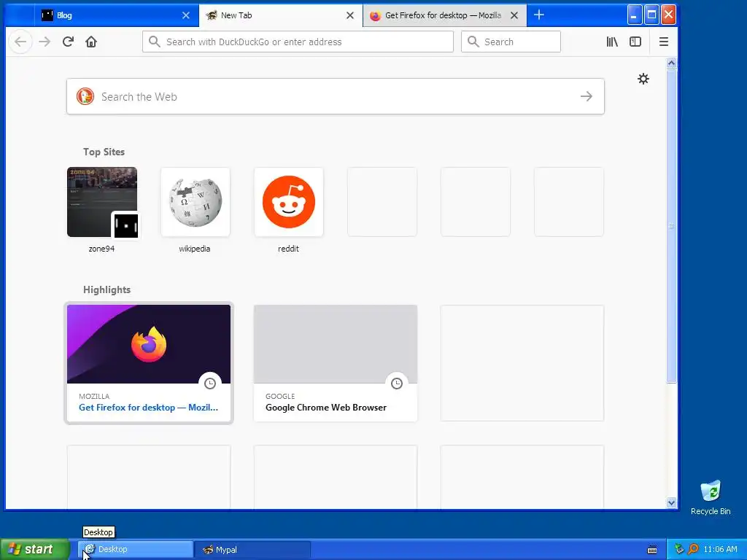Select the New Tab tab
The width and height of the screenshot is (747, 560).
click(x=281, y=15)
